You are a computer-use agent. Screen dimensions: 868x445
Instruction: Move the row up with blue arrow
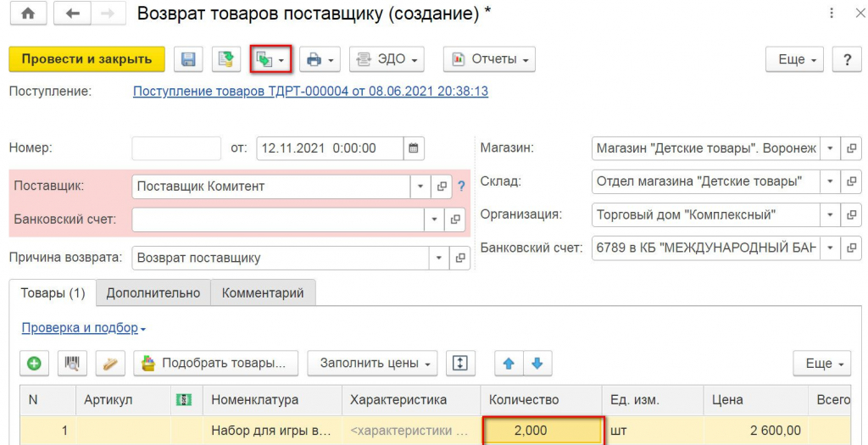[509, 364]
